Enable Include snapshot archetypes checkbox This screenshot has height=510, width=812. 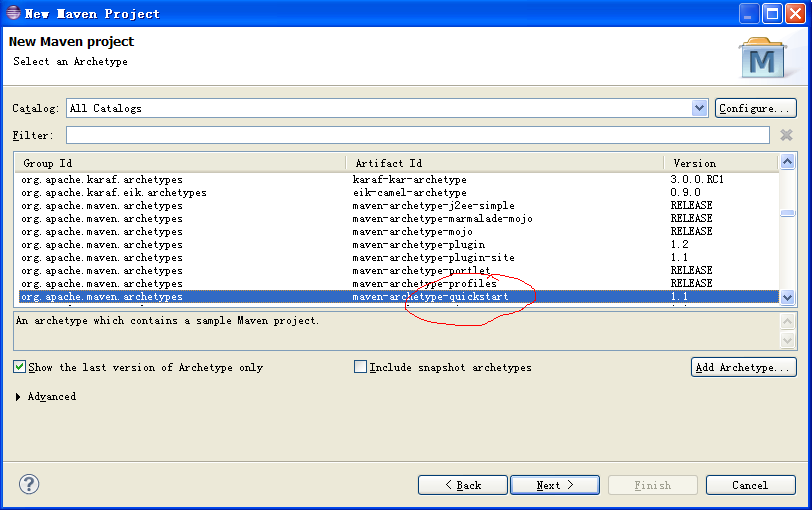pos(360,367)
